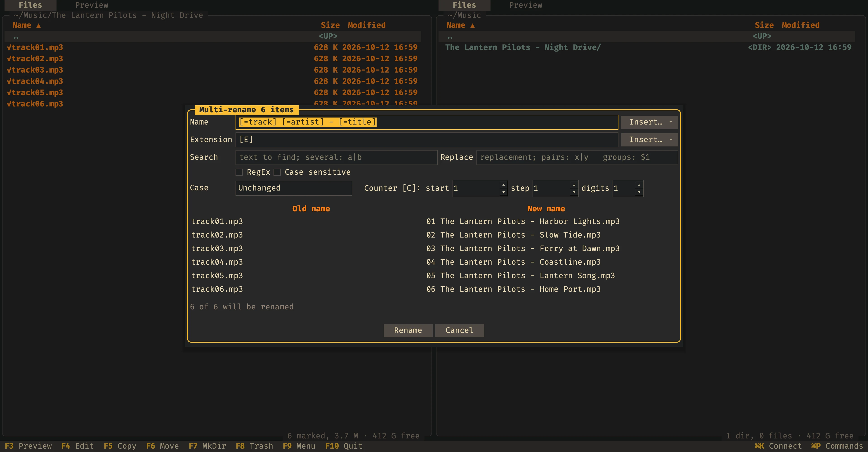This screenshot has height=452, width=868.
Task: Decrease the counter step value
Action: click(574, 192)
